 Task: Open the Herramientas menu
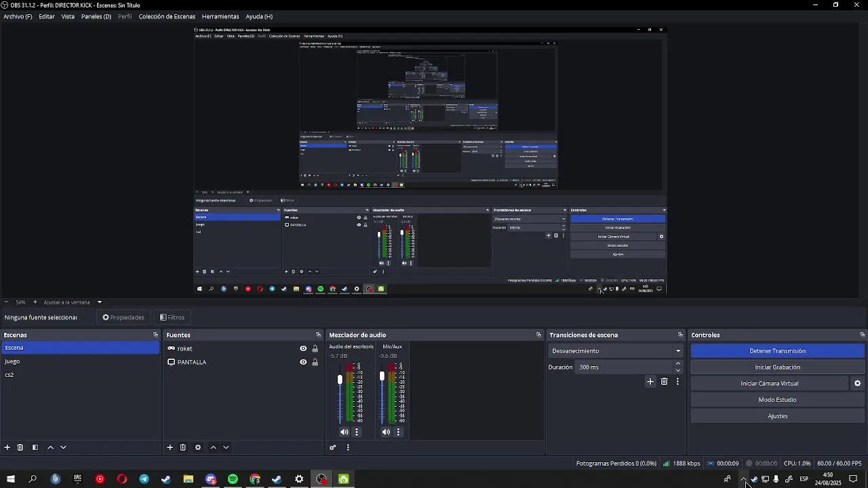click(220, 16)
